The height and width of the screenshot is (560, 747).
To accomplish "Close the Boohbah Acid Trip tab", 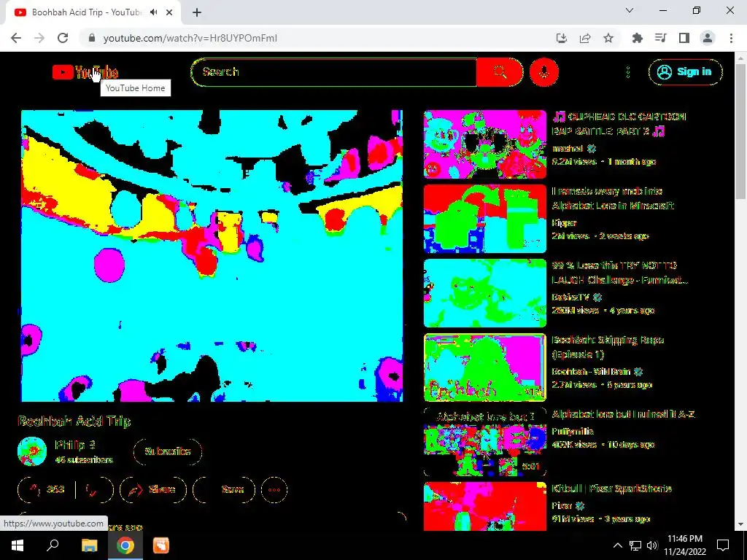I will coord(169,12).
